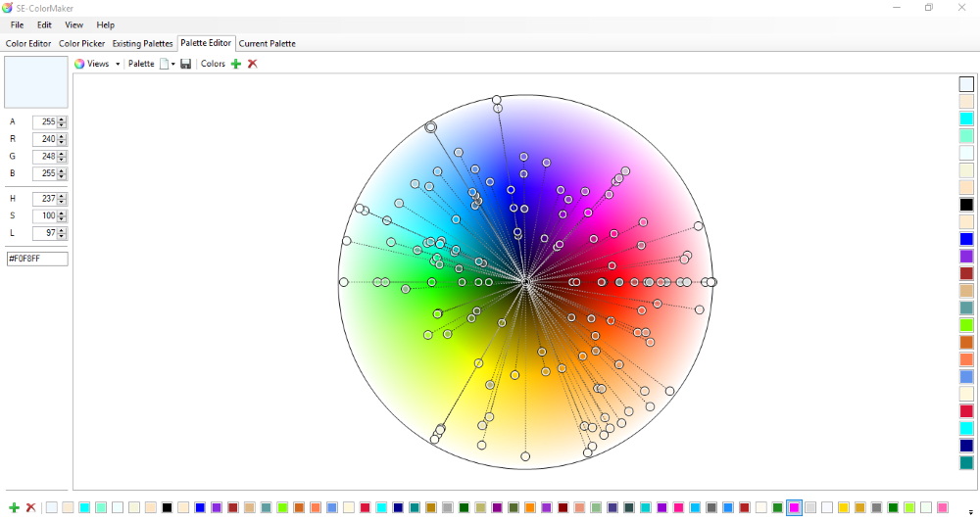The height and width of the screenshot is (522, 980).
Task: Add a color using the toolbar green plus
Action: click(235, 64)
